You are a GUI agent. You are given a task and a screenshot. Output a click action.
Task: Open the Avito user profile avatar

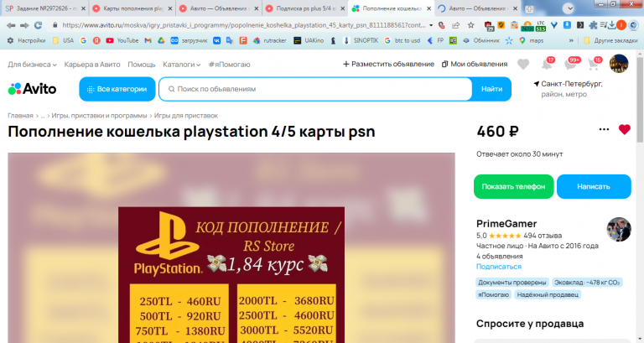[x=619, y=64]
